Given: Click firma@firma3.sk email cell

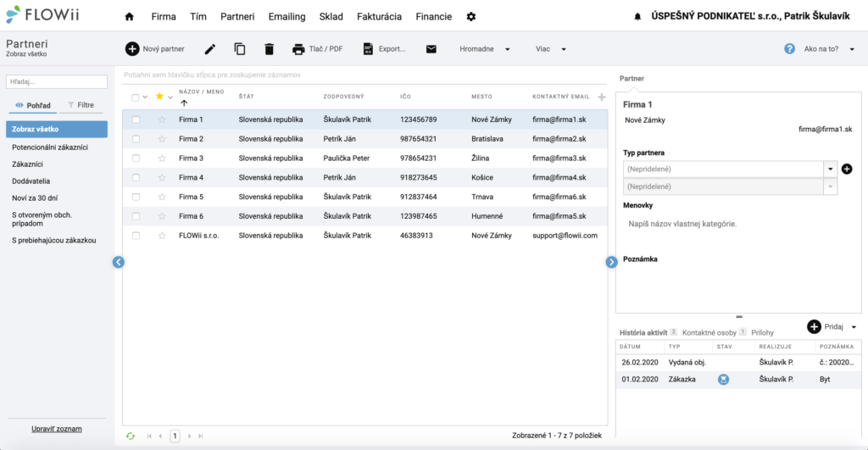Looking at the screenshot, I should 559,158.
